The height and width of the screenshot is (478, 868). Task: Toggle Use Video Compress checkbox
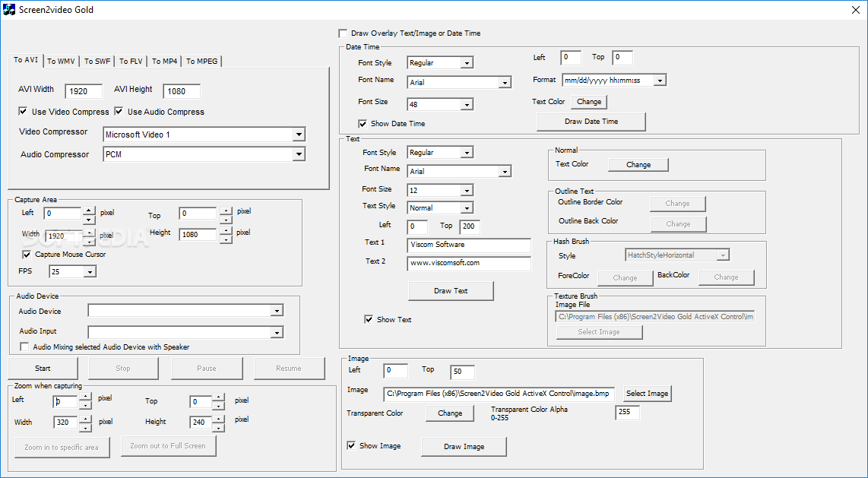tap(24, 111)
